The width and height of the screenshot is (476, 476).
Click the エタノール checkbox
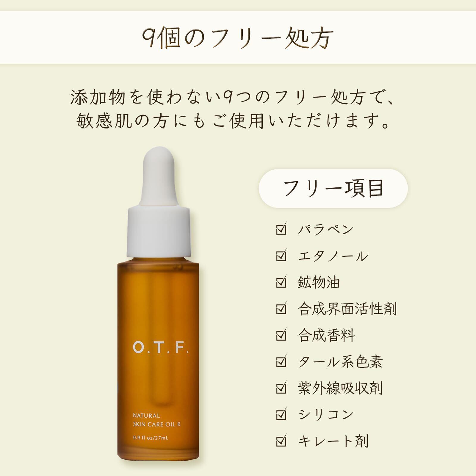281,255
